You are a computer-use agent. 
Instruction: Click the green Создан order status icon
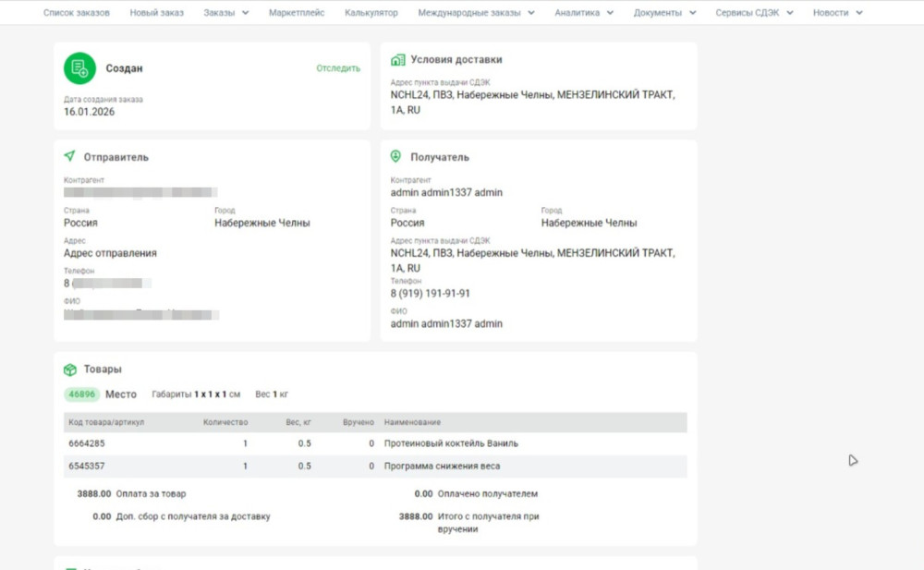coord(79,68)
